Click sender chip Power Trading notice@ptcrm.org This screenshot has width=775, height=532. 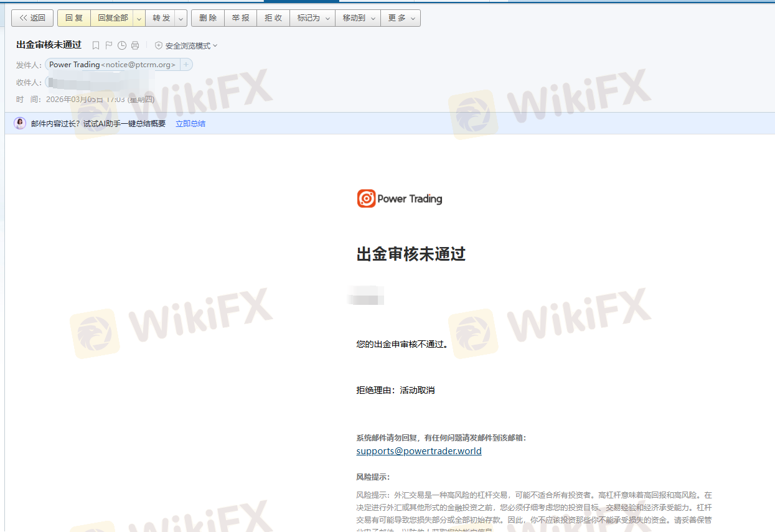coord(112,65)
